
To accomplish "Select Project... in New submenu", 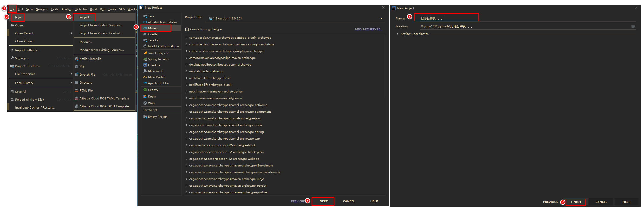I will (104, 17).
